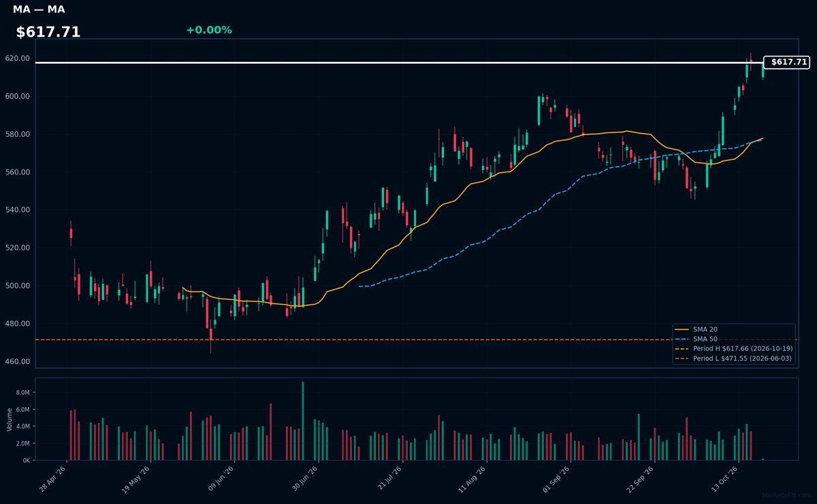The width and height of the screenshot is (817, 504).
Task: Click the 620.00 price axis label
Action: pyautogui.click(x=18, y=58)
